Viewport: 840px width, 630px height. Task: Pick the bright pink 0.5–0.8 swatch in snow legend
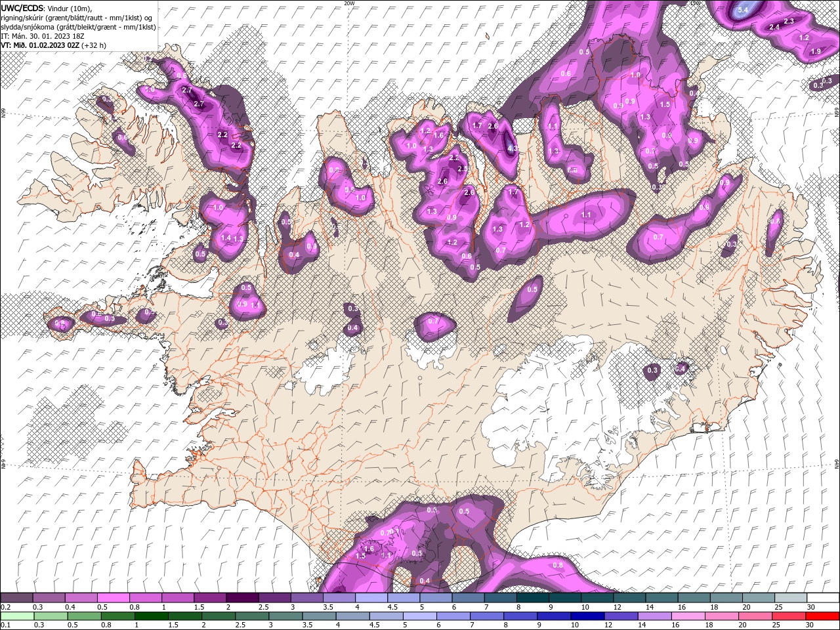113,598
